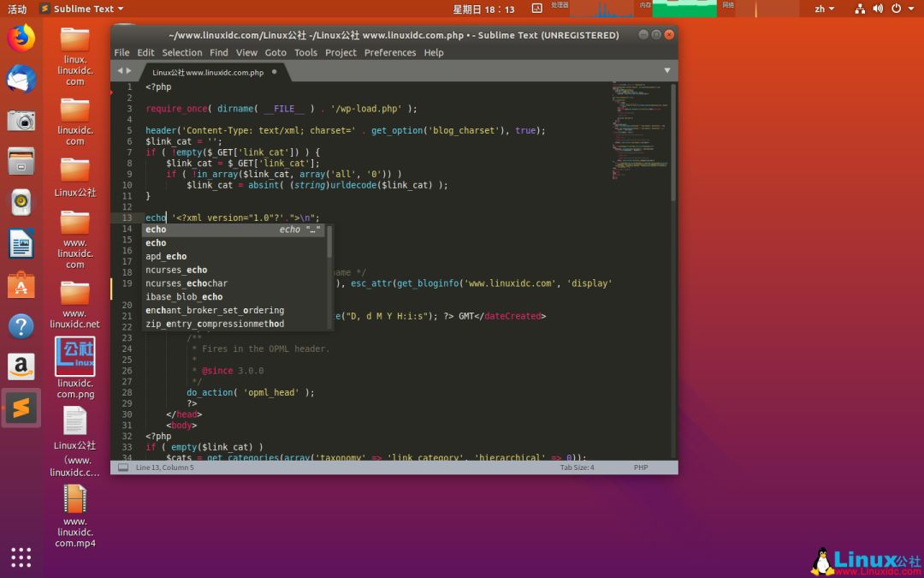
Task: Open the Amazon launcher in the dock
Action: coord(21,366)
